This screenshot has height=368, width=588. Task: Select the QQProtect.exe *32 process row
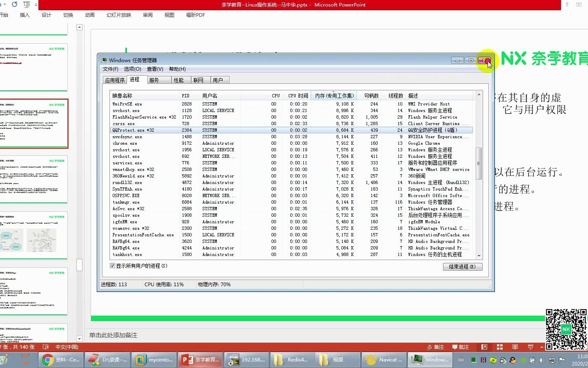291,130
